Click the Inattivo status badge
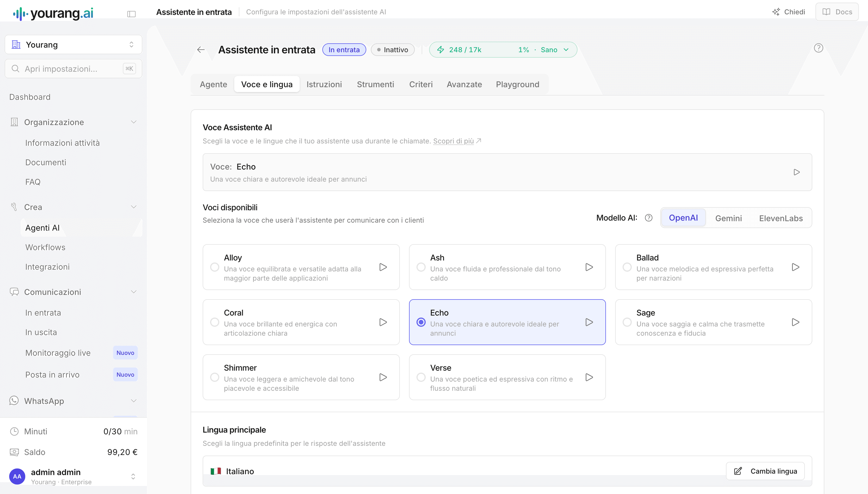The image size is (868, 494). point(392,50)
